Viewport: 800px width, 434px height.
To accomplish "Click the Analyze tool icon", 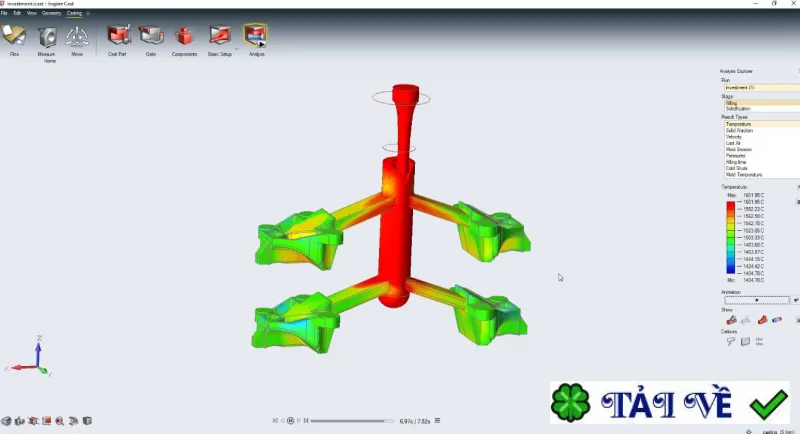I will point(255,36).
